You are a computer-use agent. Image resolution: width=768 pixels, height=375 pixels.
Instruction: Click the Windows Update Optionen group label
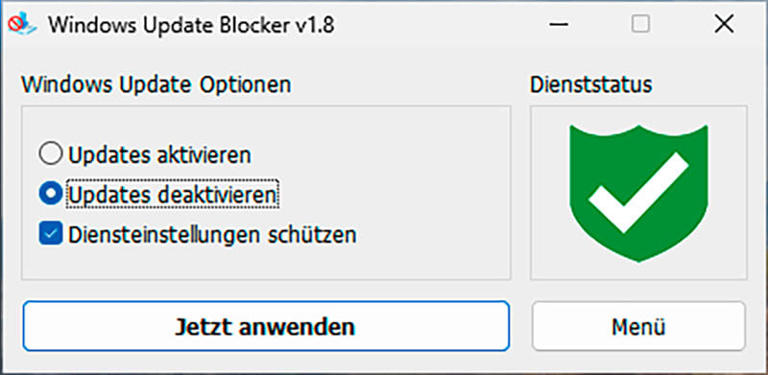pos(156,85)
